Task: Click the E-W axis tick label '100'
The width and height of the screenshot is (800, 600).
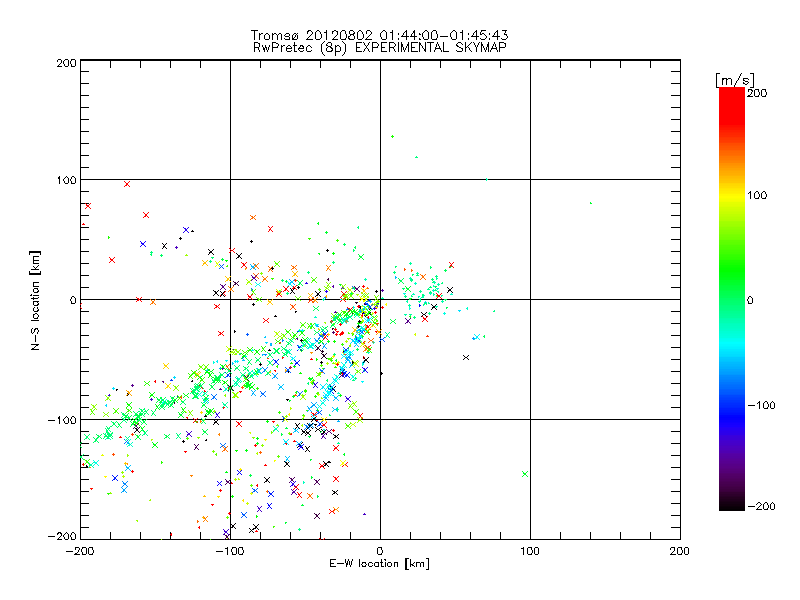Action: tap(530, 552)
